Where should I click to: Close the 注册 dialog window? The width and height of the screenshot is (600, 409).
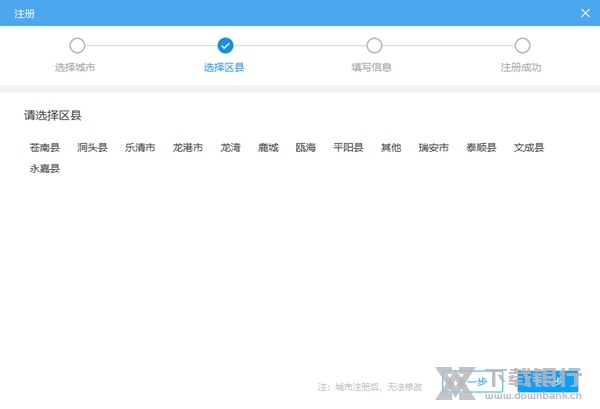coord(585,13)
